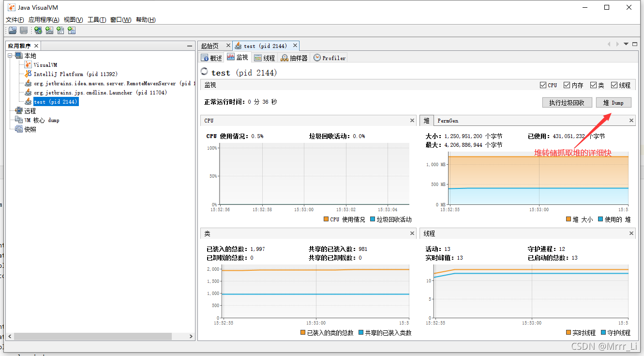Click the grayed Save toolbar icon
The width and height of the screenshot is (644, 356).
coord(23,31)
